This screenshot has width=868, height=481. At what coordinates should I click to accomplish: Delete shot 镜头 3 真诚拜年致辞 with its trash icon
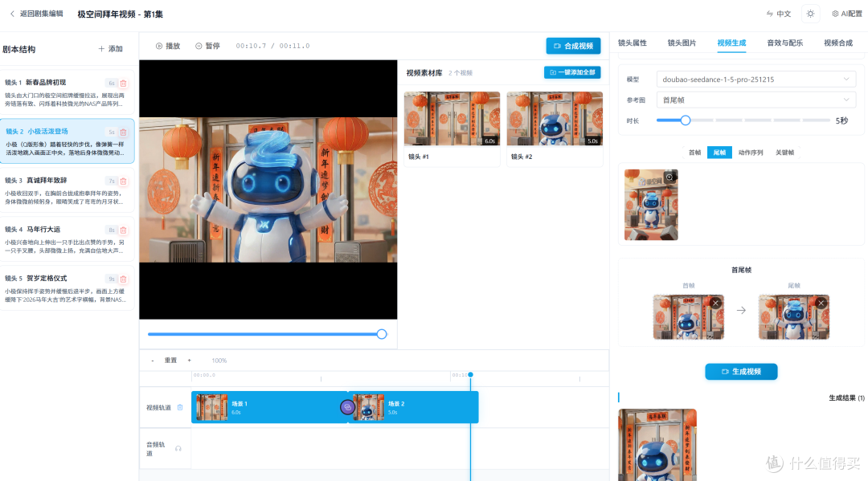click(124, 181)
